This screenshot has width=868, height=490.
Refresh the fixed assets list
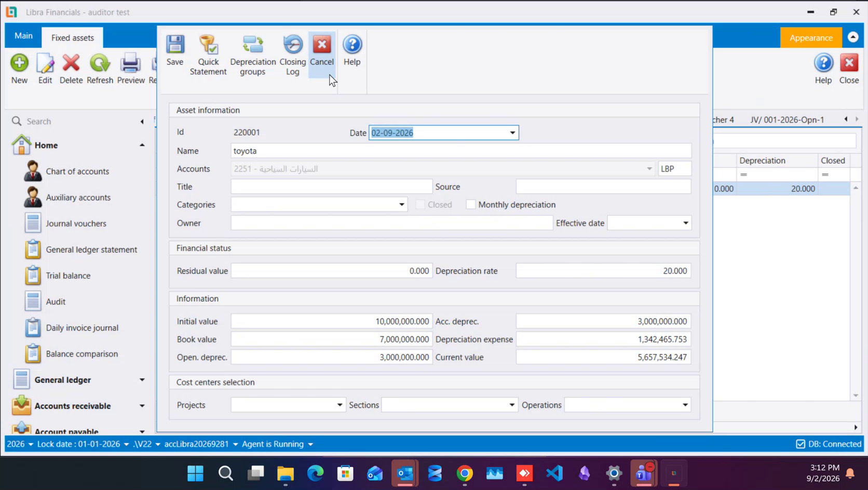(x=100, y=69)
